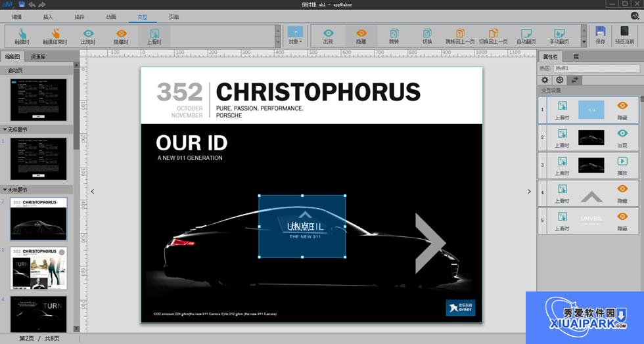The height and width of the screenshot is (344, 644).
Task: Click the 保存 save floppy icon
Action: [601, 32]
